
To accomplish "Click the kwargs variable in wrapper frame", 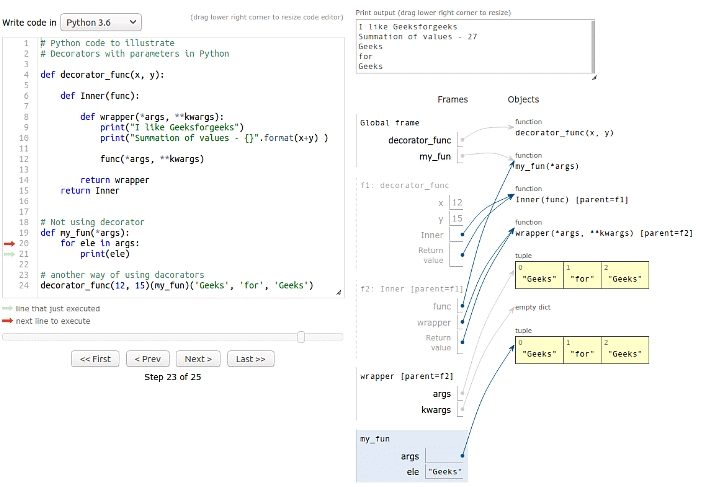I will (436, 410).
